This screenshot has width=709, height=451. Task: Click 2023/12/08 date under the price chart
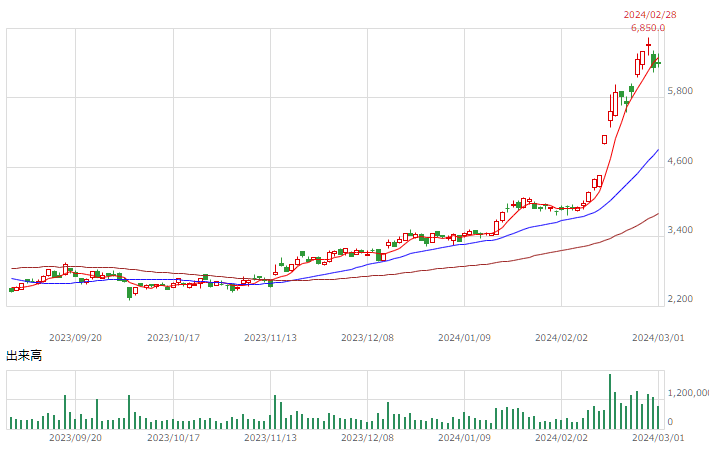tap(368, 338)
